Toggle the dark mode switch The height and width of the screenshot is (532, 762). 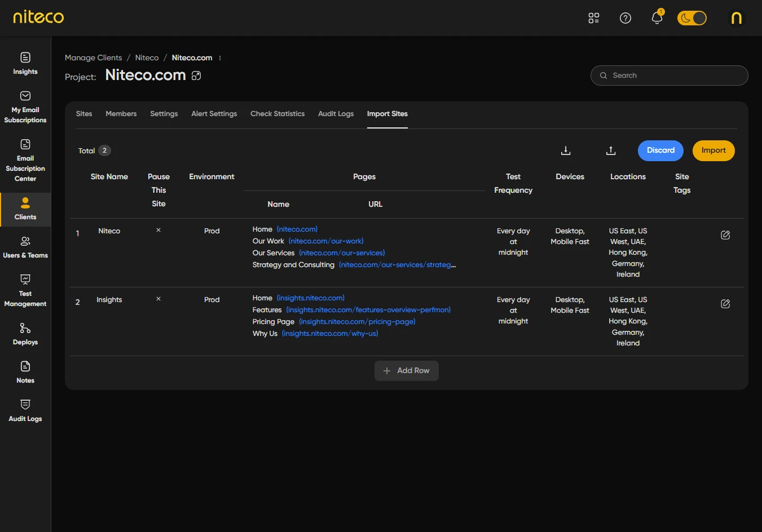click(691, 18)
